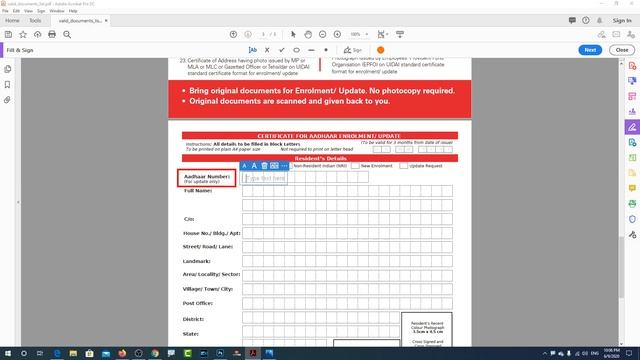Open Chrome from the taskbar
Viewport: 640px width, 360px height.
tap(155, 353)
